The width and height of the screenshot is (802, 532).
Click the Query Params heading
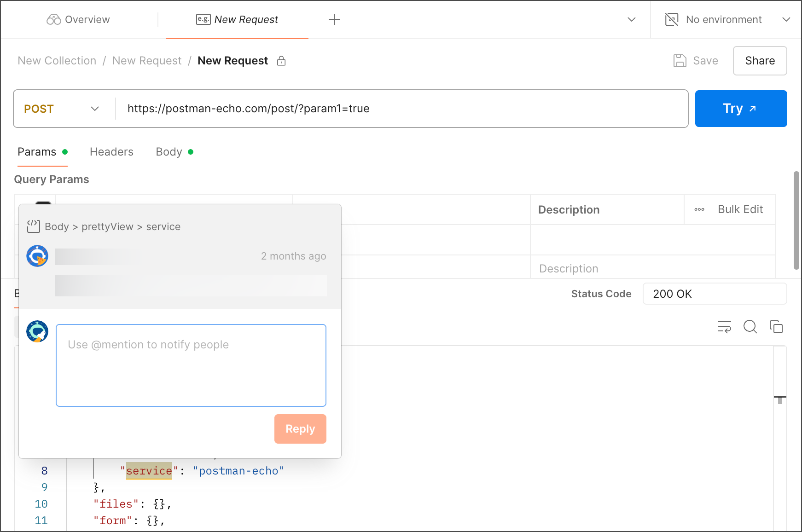pyautogui.click(x=52, y=179)
